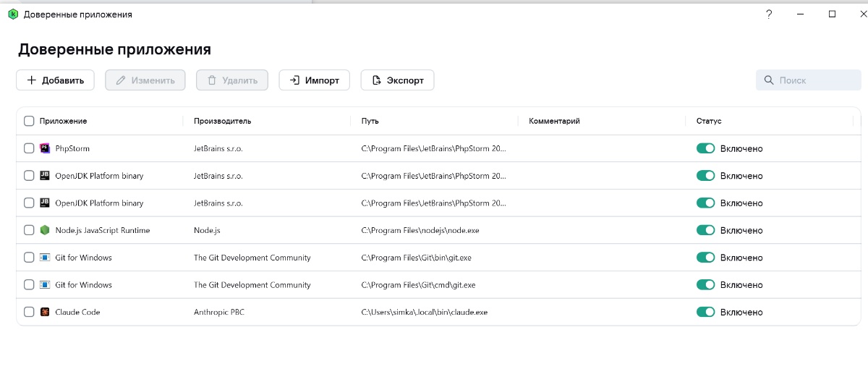Click the Claude Code application icon
The height and width of the screenshot is (369, 868).
pos(45,312)
